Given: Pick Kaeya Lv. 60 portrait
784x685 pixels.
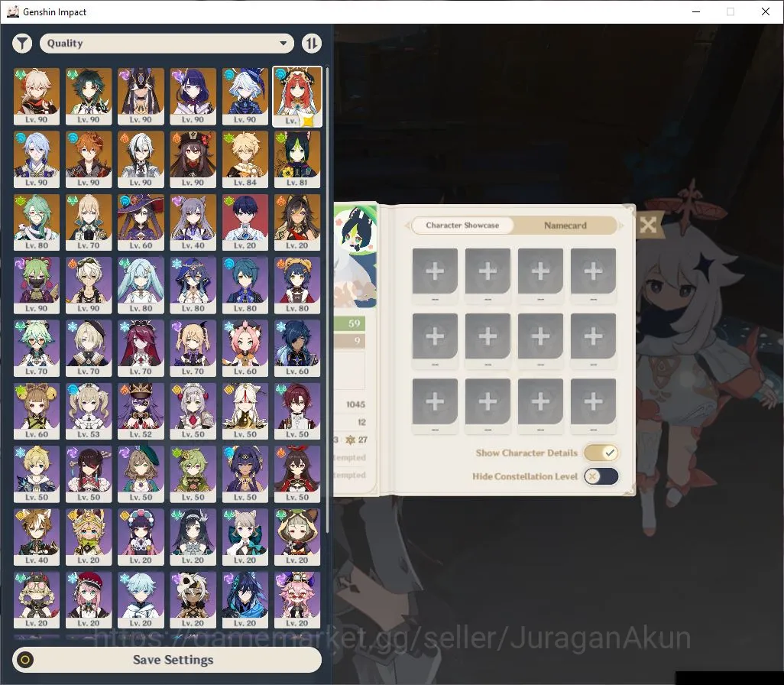Looking at the screenshot, I should [x=297, y=349].
